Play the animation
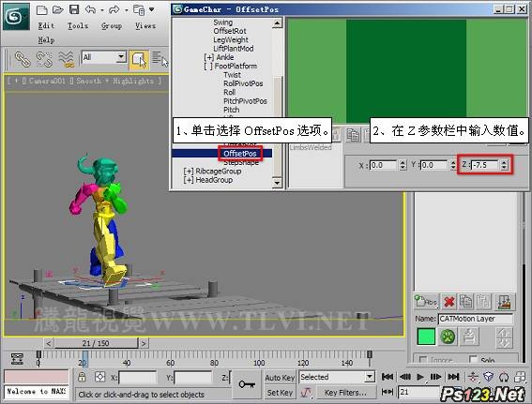Screen dimensions: 532x404 tap(420, 377)
